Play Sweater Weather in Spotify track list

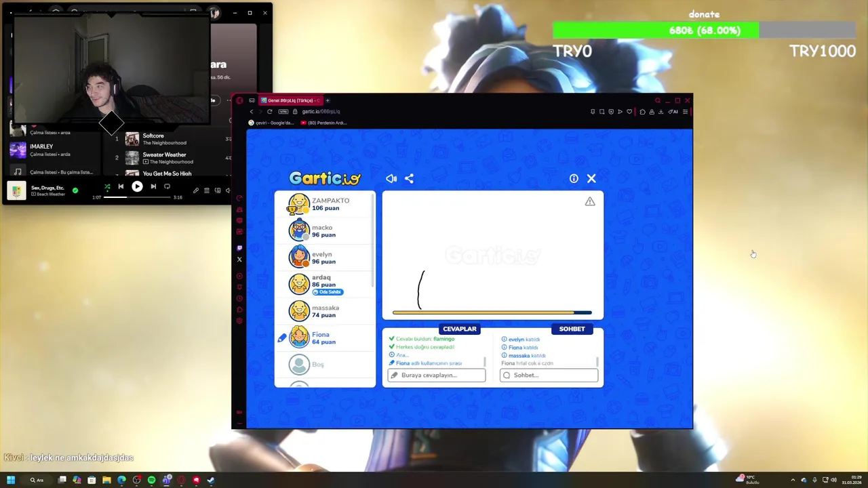[164, 155]
